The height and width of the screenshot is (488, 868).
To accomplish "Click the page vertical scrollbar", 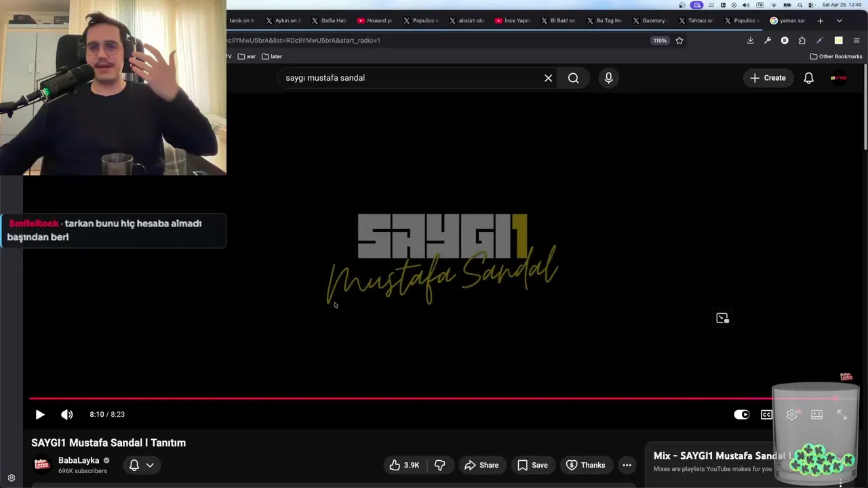I will coord(865,108).
